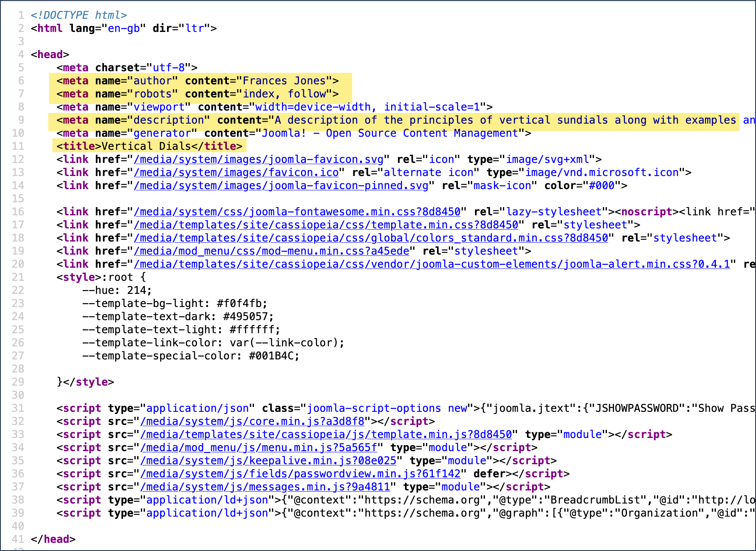Open colors_standard.min.css link
This screenshot has width=756, height=551.
tap(371, 238)
